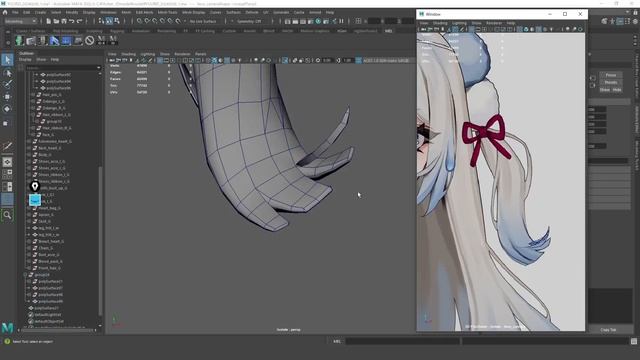Click the Focus button
Screen dimensions: 640x360
tap(611, 75)
